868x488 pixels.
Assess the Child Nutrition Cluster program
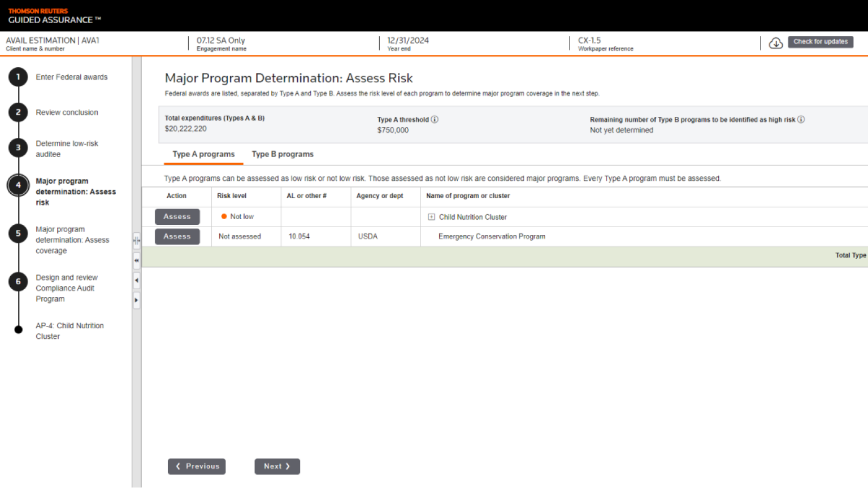click(x=177, y=217)
